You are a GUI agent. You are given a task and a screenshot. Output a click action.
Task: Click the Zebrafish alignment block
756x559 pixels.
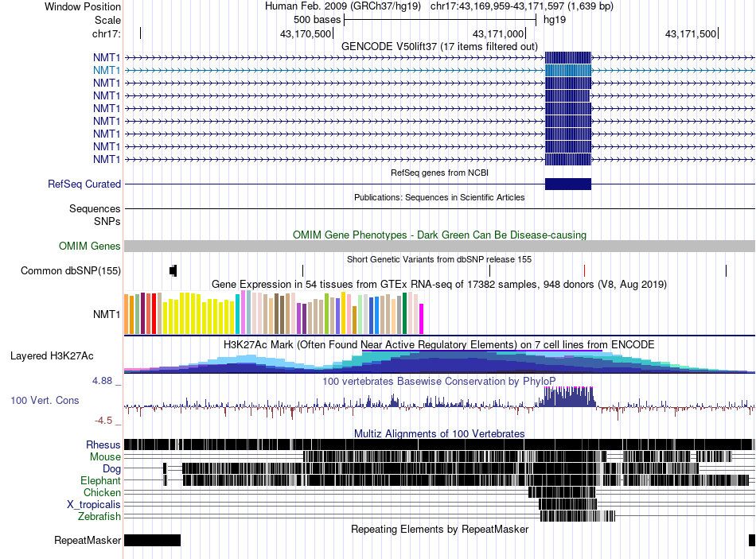578,516
